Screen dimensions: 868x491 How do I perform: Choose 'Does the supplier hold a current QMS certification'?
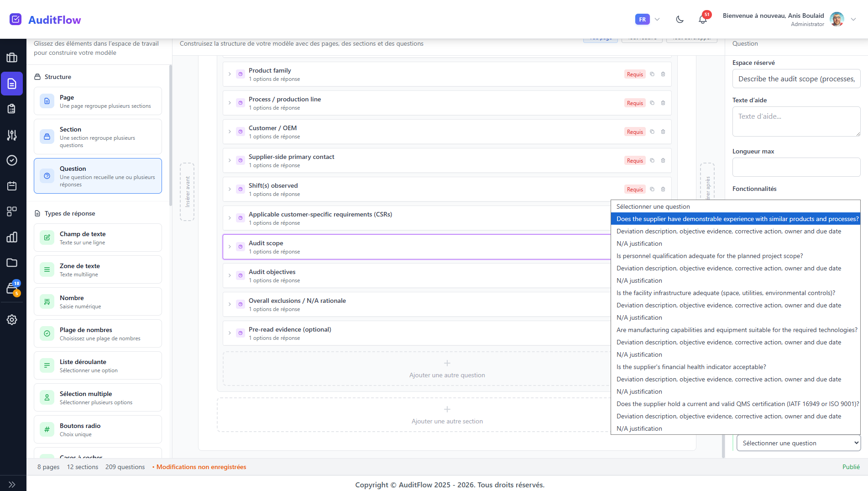736,404
